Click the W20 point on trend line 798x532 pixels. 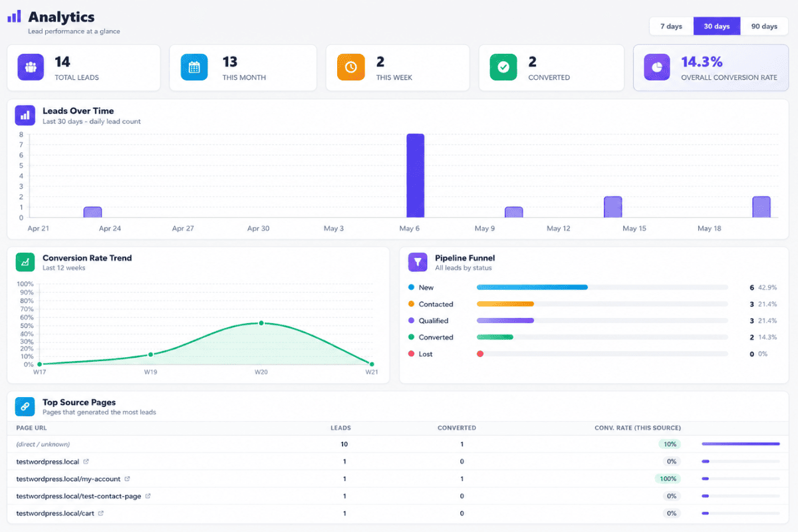[261, 323]
